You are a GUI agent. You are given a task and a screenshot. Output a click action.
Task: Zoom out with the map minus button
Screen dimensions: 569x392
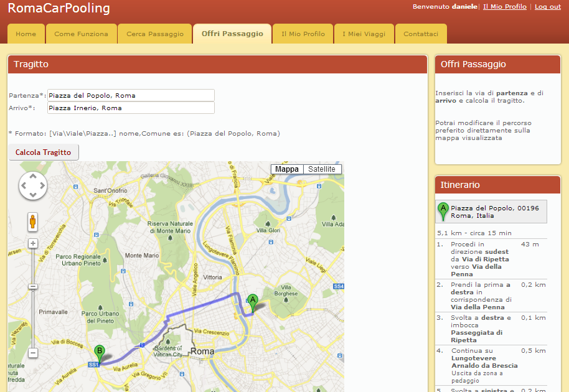point(33,353)
